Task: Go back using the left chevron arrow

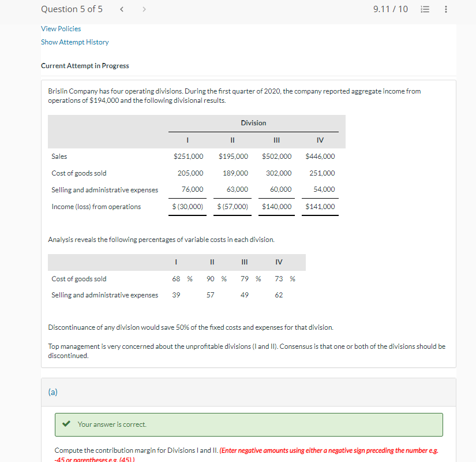Action: point(122,9)
